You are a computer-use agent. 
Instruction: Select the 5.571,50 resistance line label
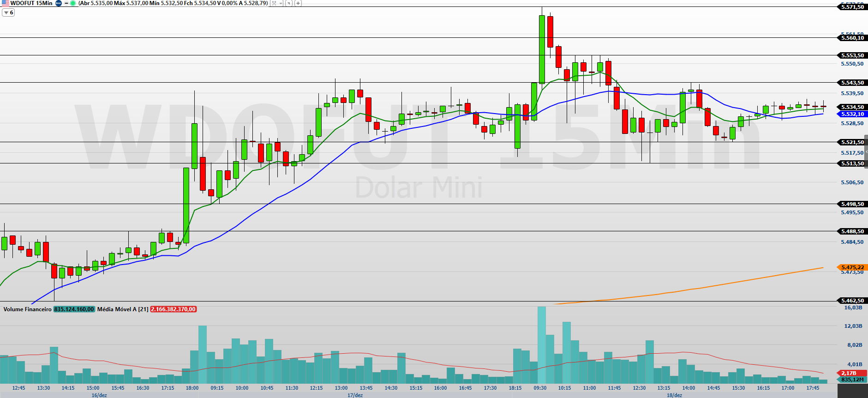tap(851, 7)
